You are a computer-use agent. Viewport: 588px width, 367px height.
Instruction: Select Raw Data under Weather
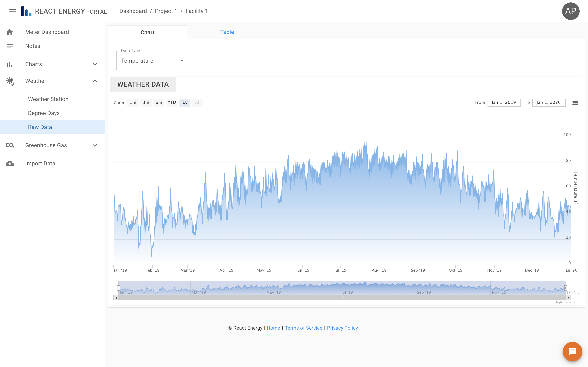(x=40, y=127)
